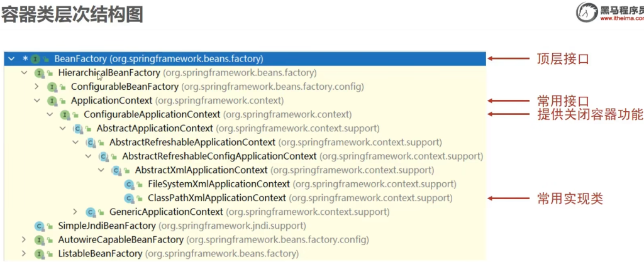Screen dimensions: 644x262
Task: Click the 常用实现类 annotation label
Action: coord(569,199)
